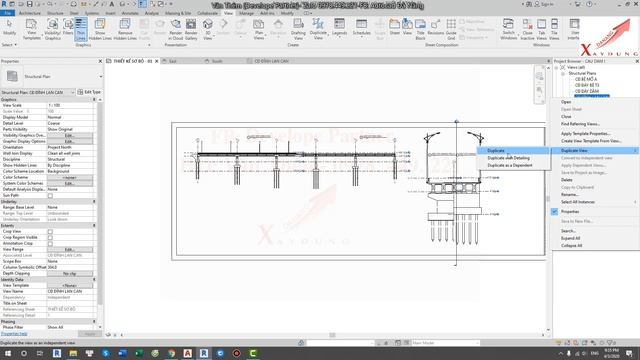
Task: Choose Duplicate as a Dependent
Action: [513, 165]
